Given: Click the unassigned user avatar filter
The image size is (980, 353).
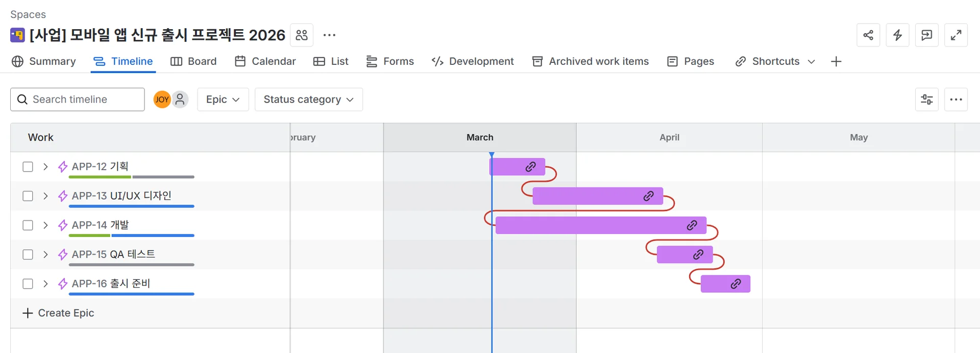Looking at the screenshot, I should tap(180, 100).
